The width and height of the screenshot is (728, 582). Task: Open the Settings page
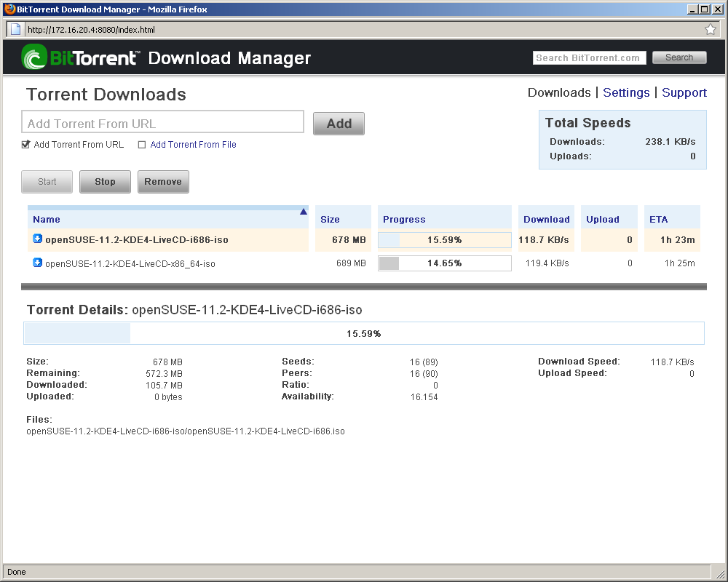(x=626, y=92)
